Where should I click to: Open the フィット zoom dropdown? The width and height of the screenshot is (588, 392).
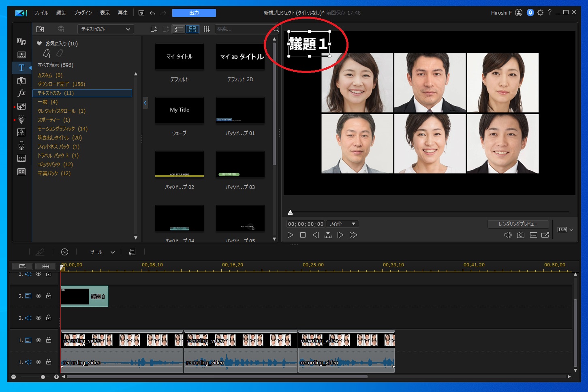tap(342, 224)
